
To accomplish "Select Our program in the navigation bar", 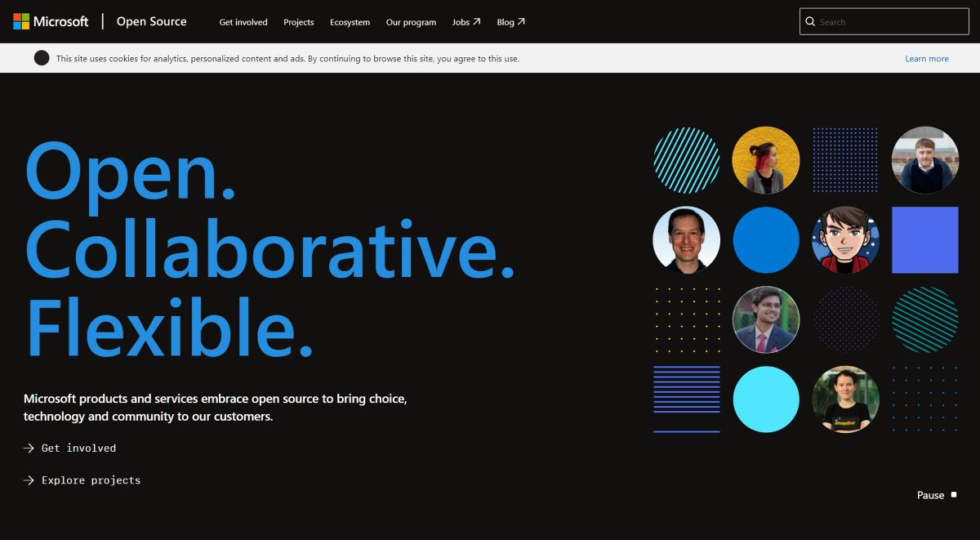I will tap(411, 22).
